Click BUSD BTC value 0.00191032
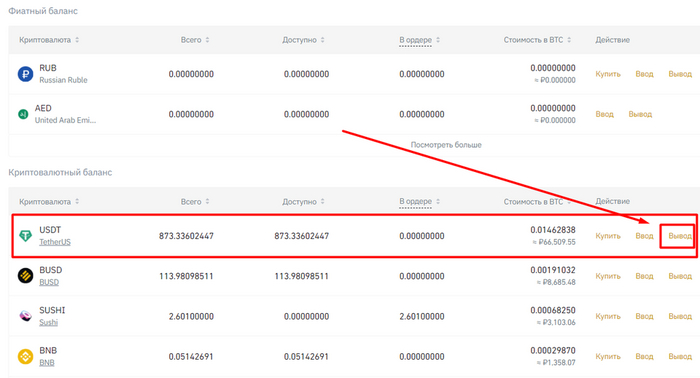The width and height of the screenshot is (700, 378). [x=553, y=270]
